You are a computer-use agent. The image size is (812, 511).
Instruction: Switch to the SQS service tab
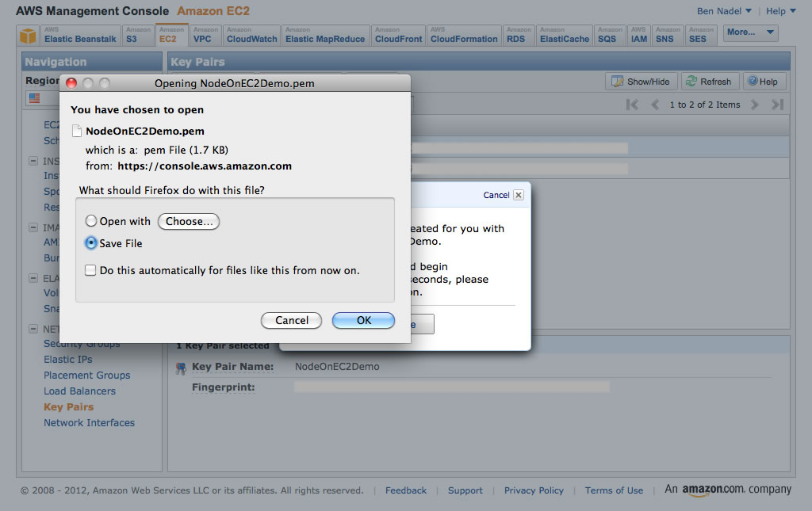(610, 36)
